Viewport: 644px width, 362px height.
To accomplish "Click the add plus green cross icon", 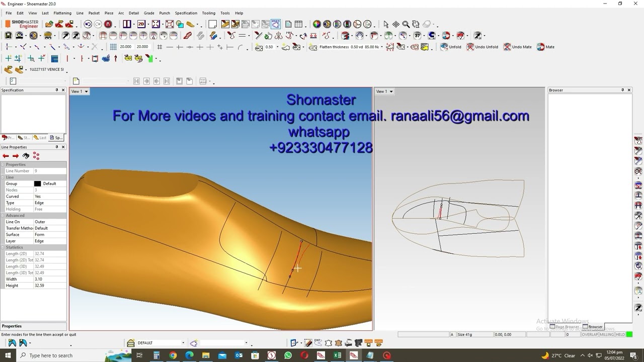I will (x=8, y=58).
